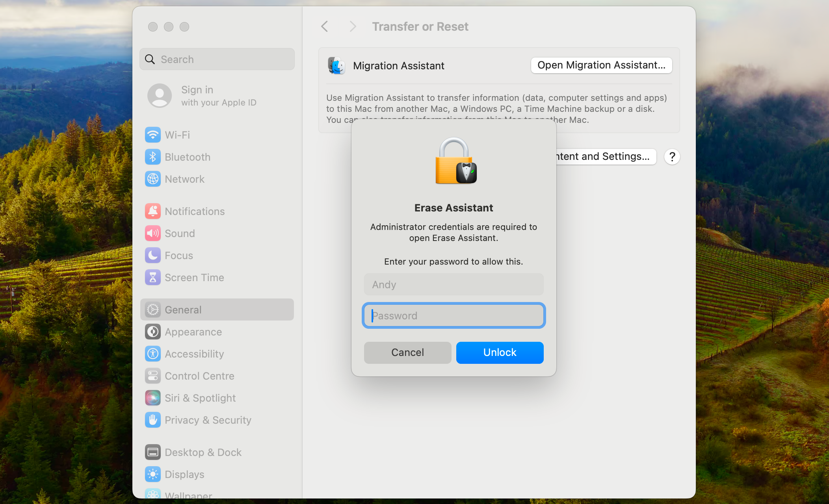Screen dimensions: 829x504
Task: Go forward with the right chevron
Action: (353, 26)
